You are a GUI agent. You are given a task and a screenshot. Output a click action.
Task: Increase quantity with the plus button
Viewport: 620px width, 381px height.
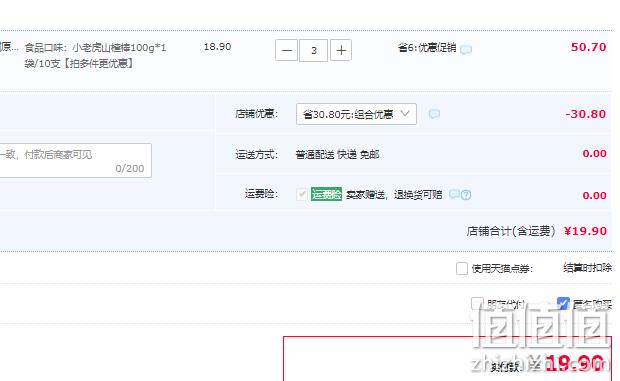coord(341,51)
